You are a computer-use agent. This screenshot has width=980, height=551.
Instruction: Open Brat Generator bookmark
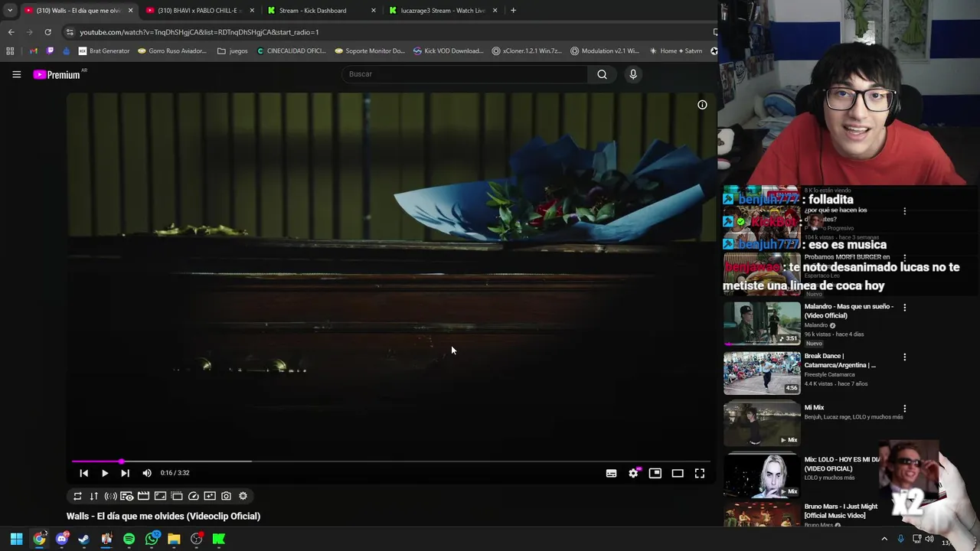point(104,51)
